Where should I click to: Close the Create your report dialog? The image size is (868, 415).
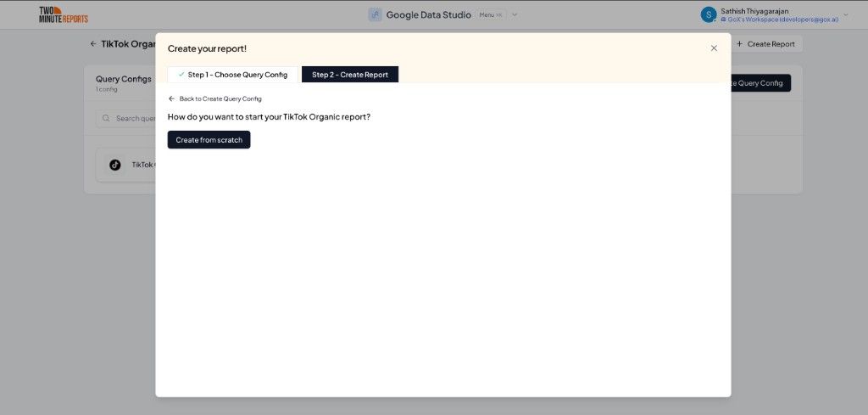pos(714,48)
